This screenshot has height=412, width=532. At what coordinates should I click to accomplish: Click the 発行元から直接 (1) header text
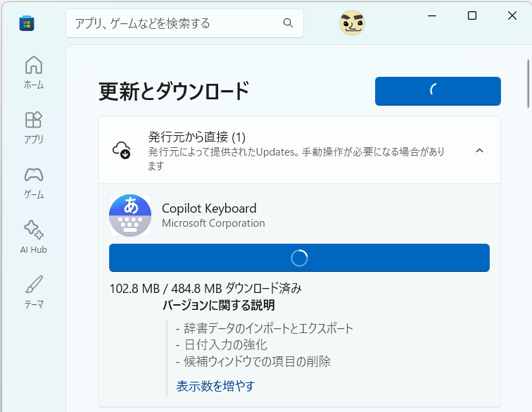point(197,137)
